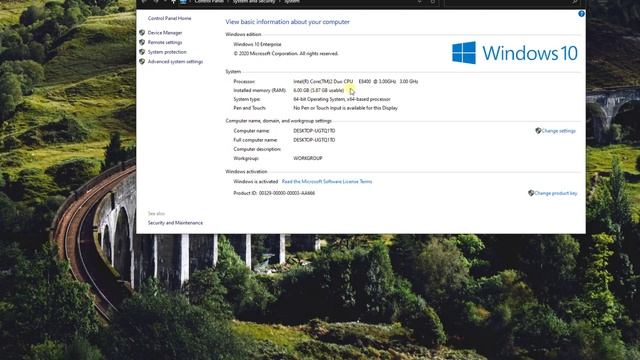The image size is (640, 360).
Task: Open Control Panel Home
Action: coord(169,18)
